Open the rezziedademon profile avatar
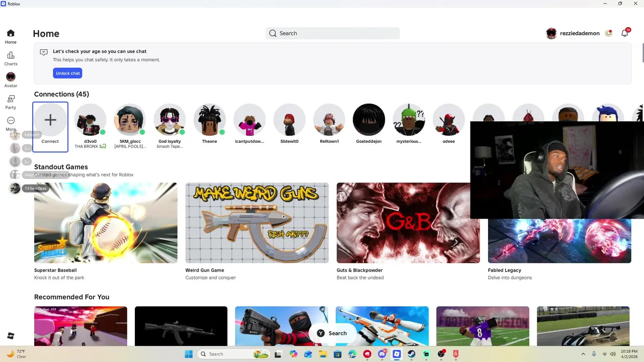Image resolution: width=644 pixels, height=362 pixels. coord(551,33)
